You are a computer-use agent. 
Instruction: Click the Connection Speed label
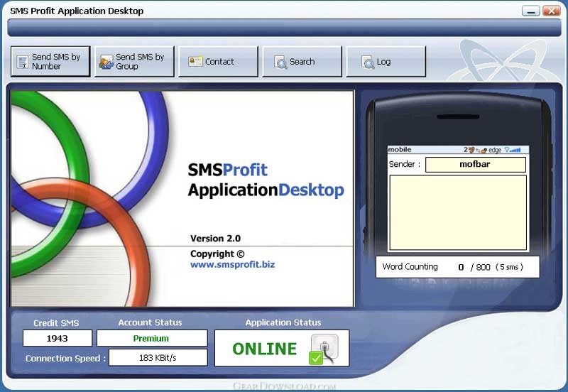[x=65, y=359]
